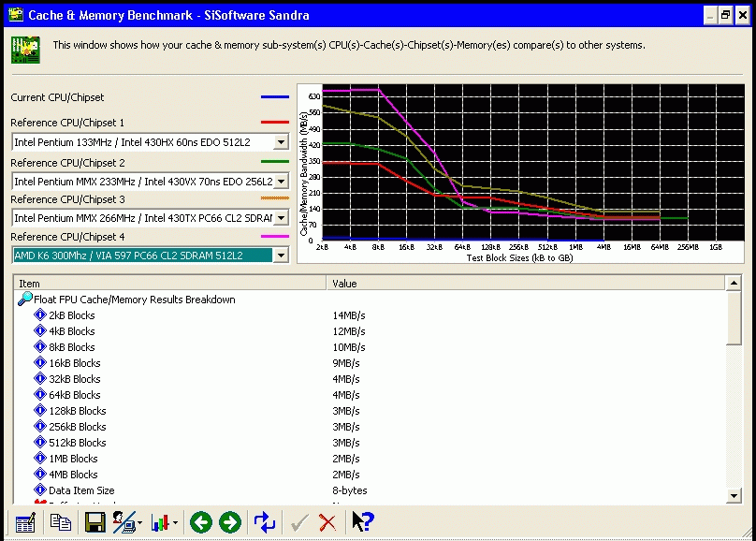Click the green Forward arrow button
The image size is (756, 541).
click(230, 522)
